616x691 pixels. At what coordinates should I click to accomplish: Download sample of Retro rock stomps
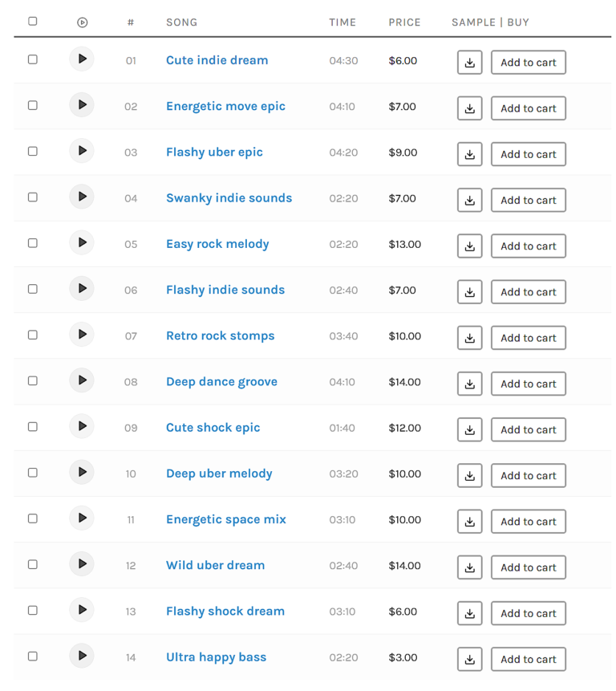tap(469, 338)
